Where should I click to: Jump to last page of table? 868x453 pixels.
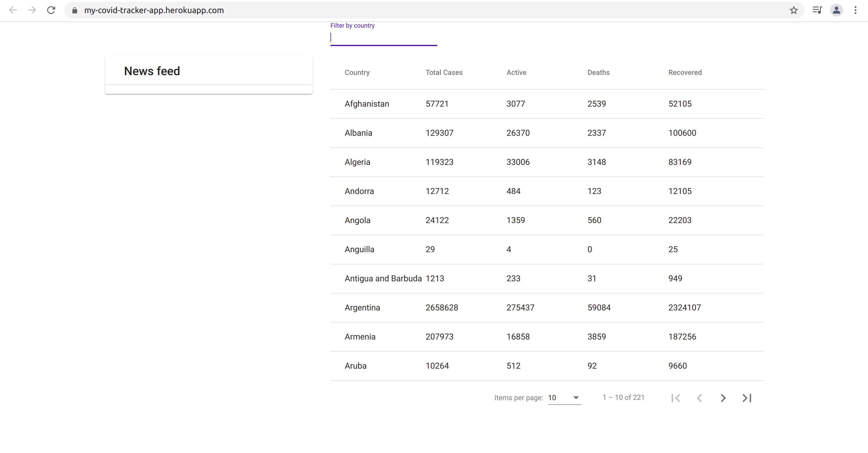[x=747, y=398]
